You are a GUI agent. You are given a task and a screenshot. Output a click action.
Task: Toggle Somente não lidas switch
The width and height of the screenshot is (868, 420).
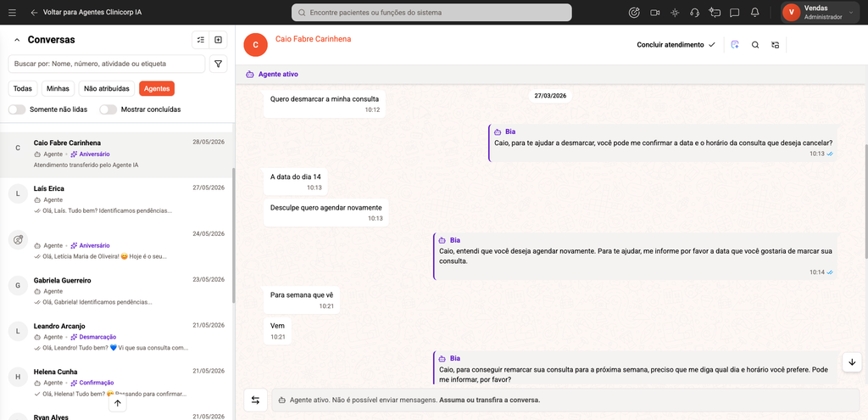coord(17,109)
